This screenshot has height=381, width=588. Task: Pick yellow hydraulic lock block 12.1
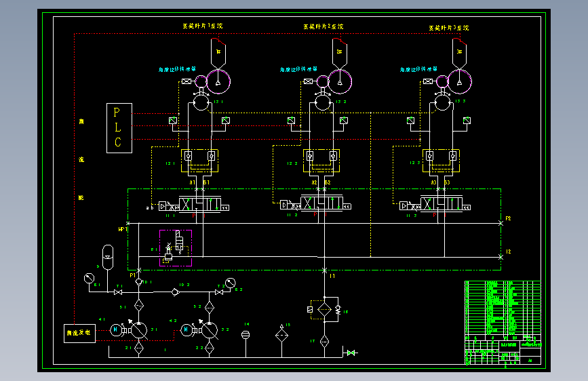coord(200,161)
